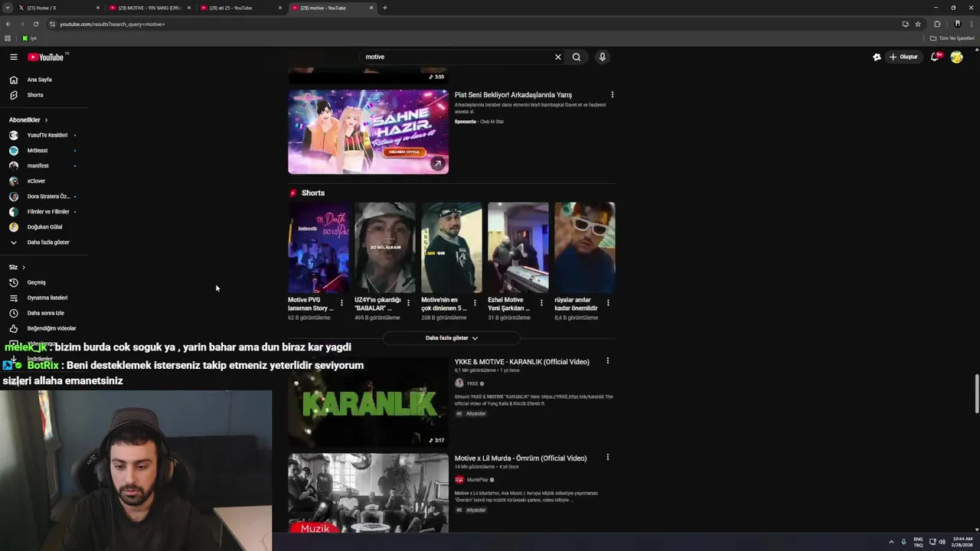The width and height of the screenshot is (980, 551).
Task: Expand the Abonelikler section header
Action: 28,119
